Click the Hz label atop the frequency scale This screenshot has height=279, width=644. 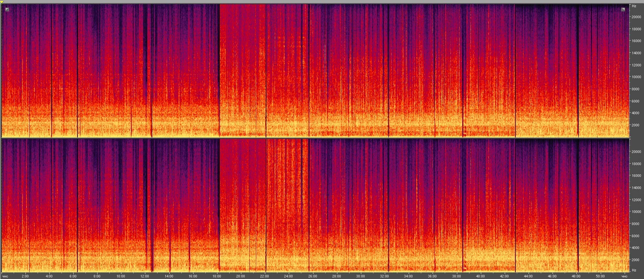(634, 6)
